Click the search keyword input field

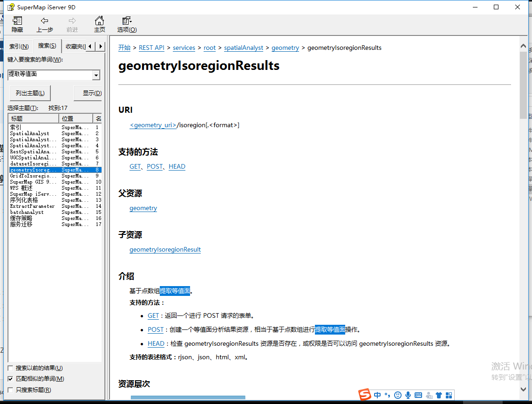point(50,75)
